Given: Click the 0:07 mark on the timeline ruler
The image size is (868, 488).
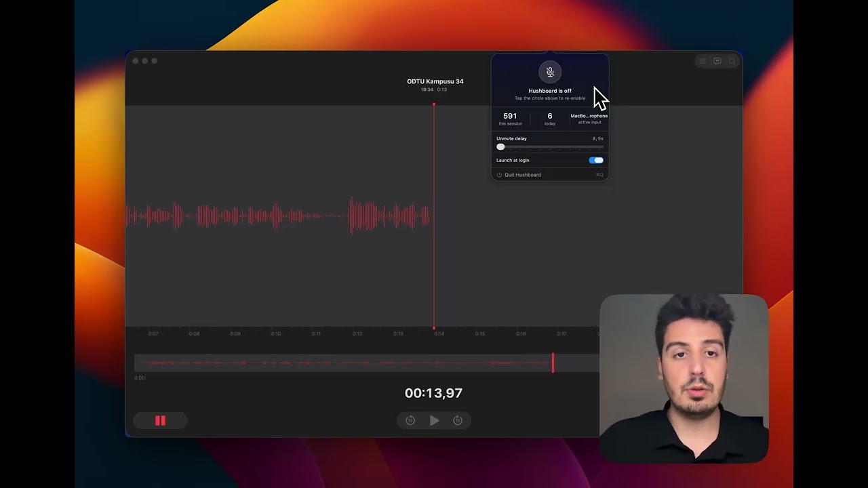Looking at the screenshot, I should point(153,333).
